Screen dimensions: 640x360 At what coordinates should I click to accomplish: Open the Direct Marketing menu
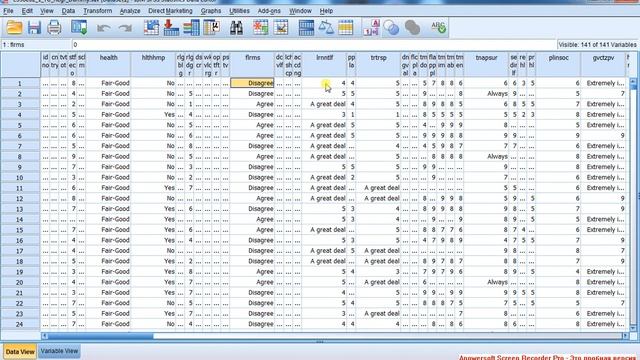170,11
